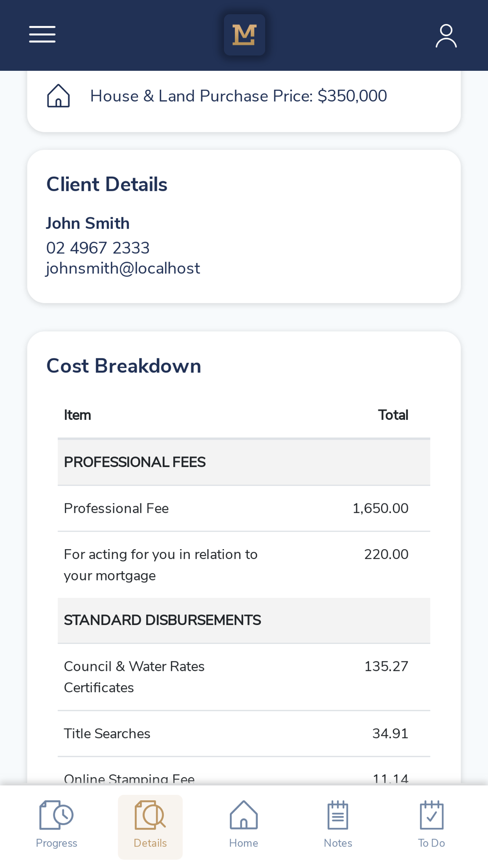
Task: Switch to the To Do tab
Action: [x=431, y=843]
